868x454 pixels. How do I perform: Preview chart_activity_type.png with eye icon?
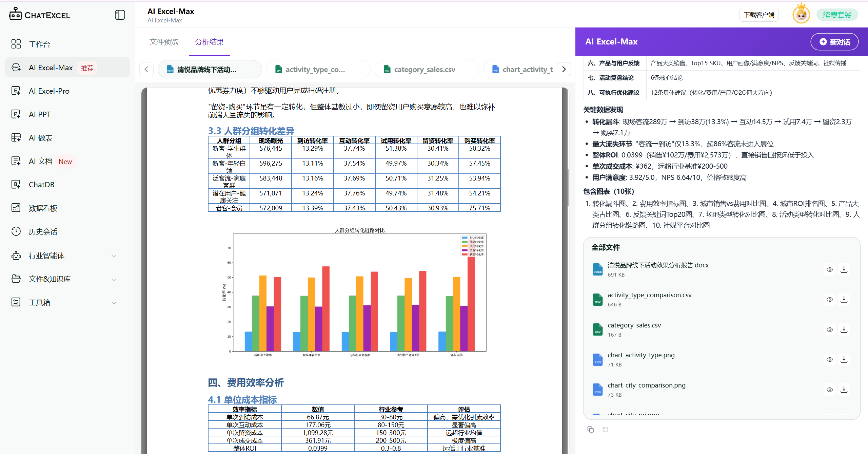[830, 360]
